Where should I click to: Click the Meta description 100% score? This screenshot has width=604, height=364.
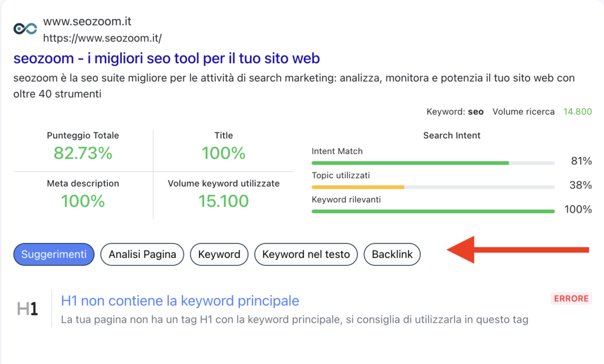point(83,201)
